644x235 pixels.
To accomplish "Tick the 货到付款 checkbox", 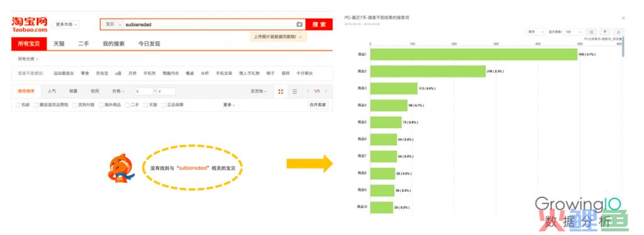I will [75, 105].
